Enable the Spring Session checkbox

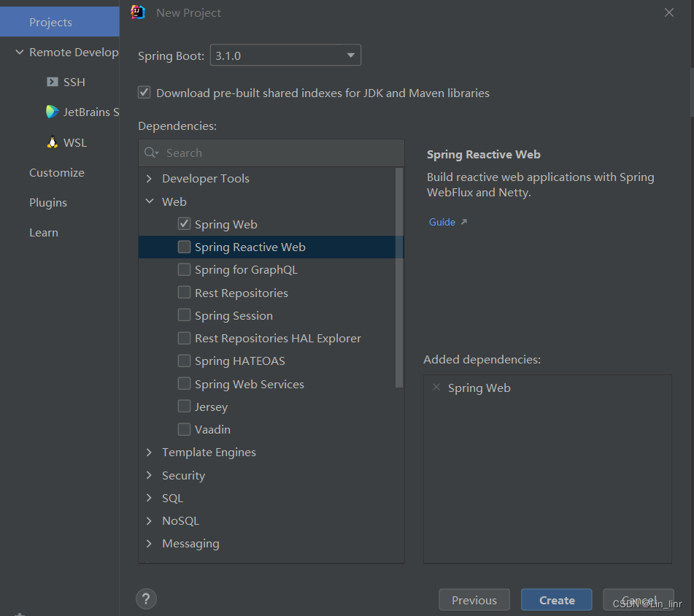coord(184,315)
